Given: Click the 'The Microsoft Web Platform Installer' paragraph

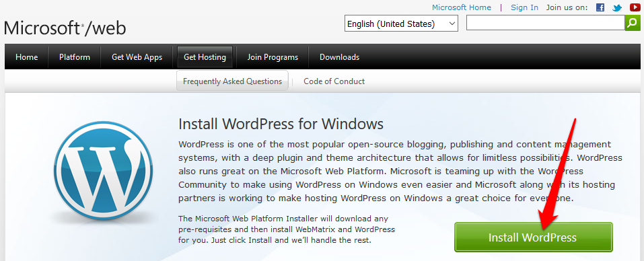Looking at the screenshot, I should coord(286,229).
